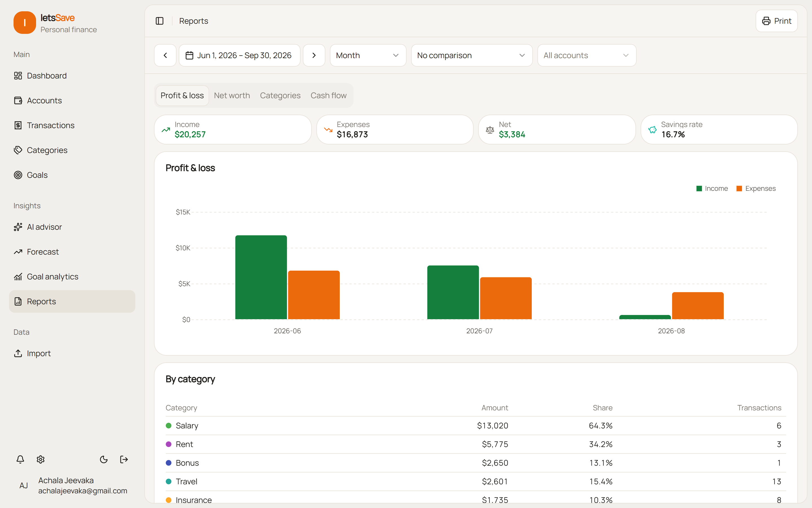Open Categories in the sidebar
This screenshot has height=508, width=812.
tap(72, 150)
